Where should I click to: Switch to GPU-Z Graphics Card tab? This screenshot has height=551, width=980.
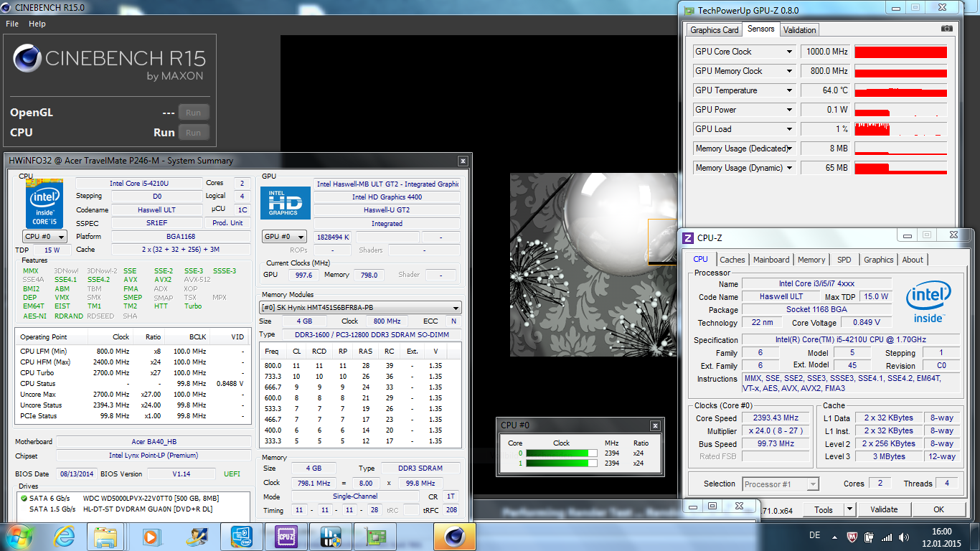pos(714,30)
